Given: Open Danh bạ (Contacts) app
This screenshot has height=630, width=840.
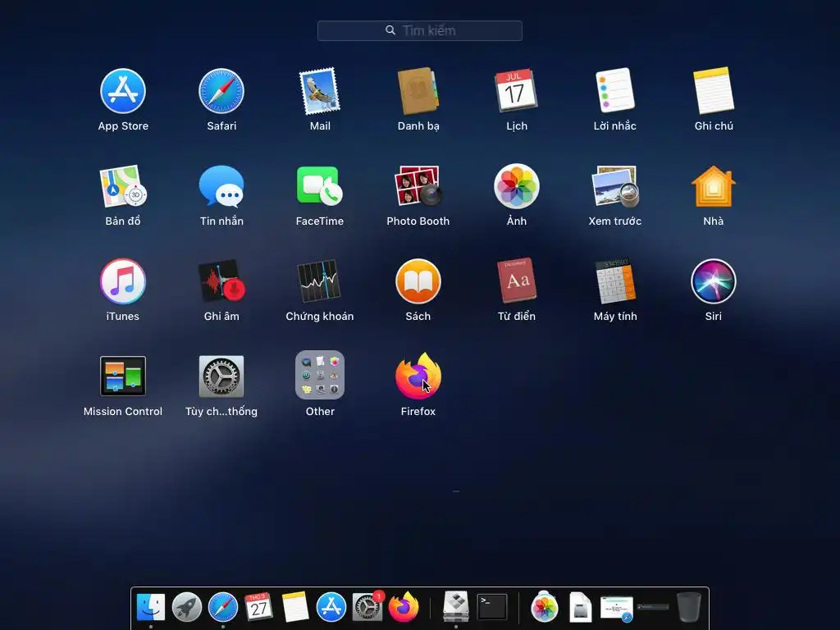Looking at the screenshot, I should 418,91.
